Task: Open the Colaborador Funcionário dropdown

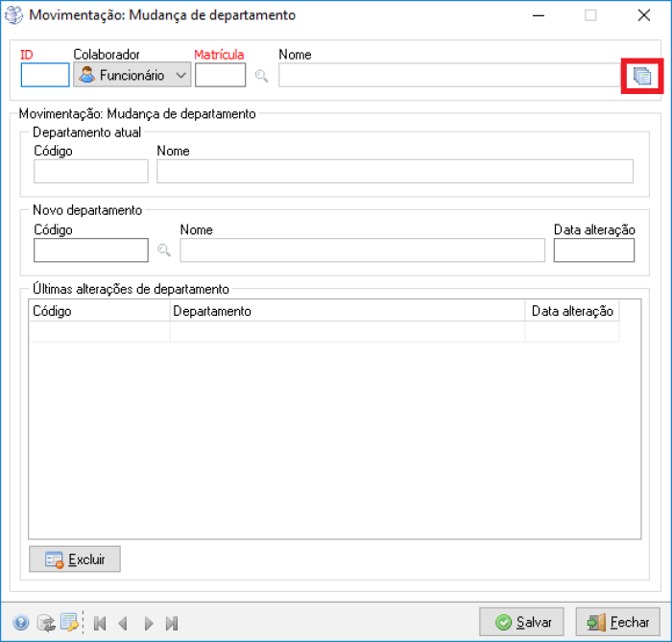Action: coord(132,75)
